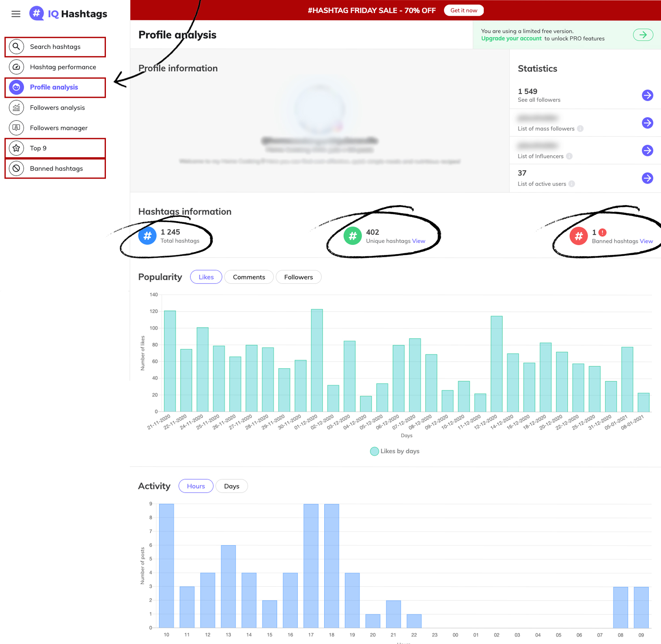Toggle the Likes by days legend swatch
This screenshot has height=644, width=661.
(x=374, y=451)
